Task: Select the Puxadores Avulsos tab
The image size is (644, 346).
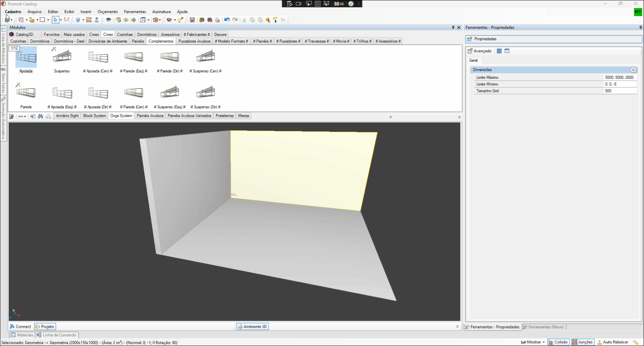Action: point(194,41)
